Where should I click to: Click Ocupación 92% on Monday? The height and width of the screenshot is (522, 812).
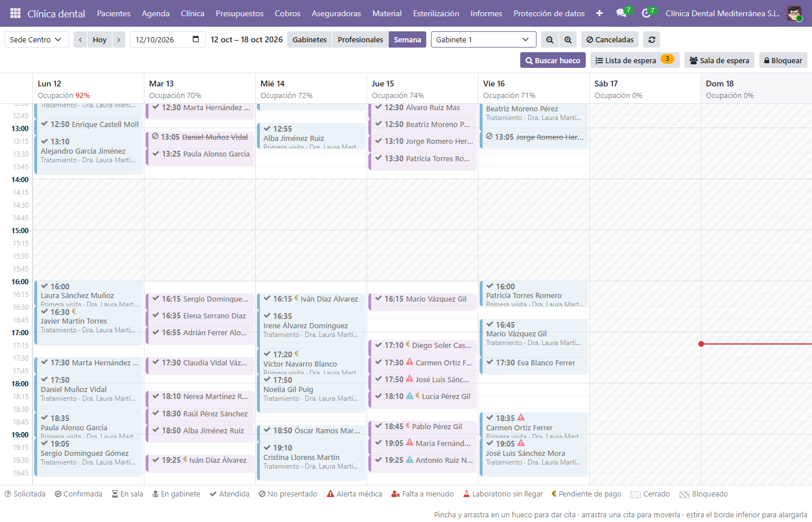64,95
